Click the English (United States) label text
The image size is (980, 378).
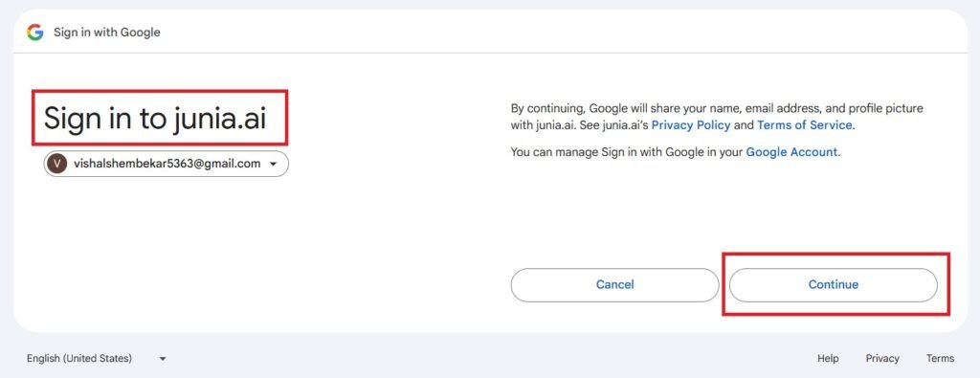tap(79, 359)
